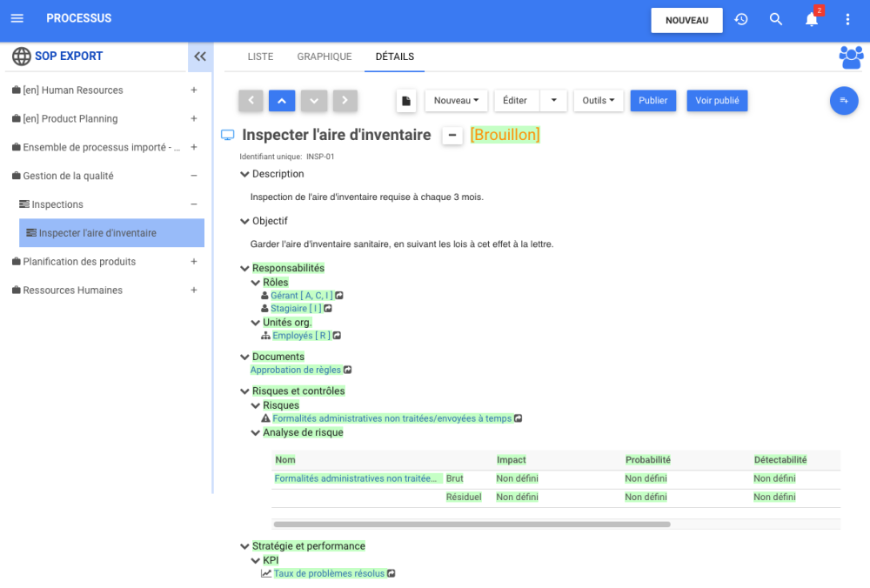Screen dimensions: 870x588
Task: Collapse the Description section chevron
Action: pos(244,174)
